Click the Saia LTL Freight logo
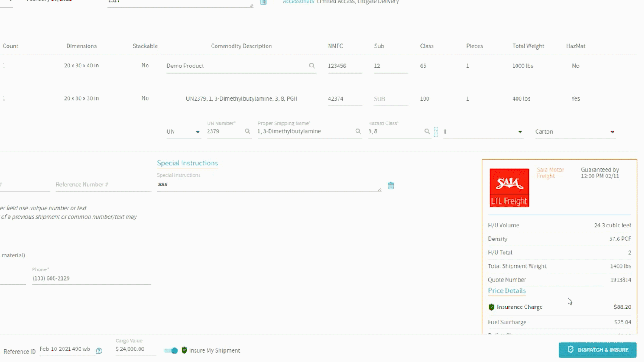Image resolution: width=644 pixels, height=362 pixels. tap(509, 188)
